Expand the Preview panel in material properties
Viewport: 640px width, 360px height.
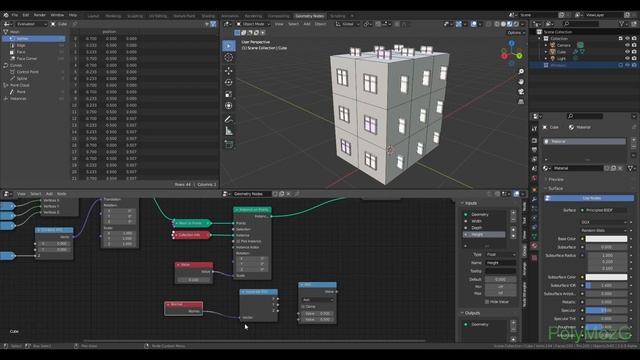point(555,179)
